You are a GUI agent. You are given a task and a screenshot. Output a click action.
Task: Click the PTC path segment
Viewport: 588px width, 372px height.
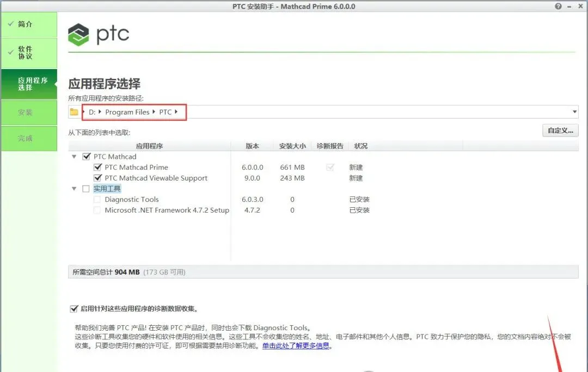pos(166,112)
